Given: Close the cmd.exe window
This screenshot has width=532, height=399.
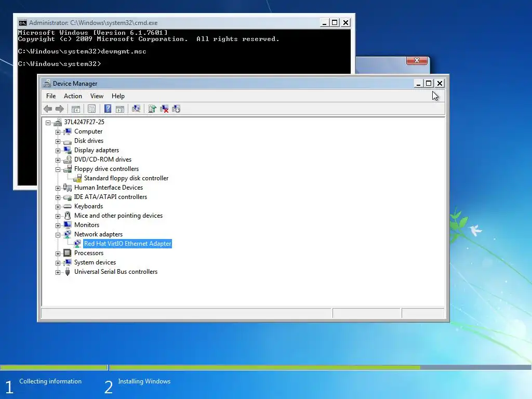Looking at the screenshot, I should click(x=345, y=23).
